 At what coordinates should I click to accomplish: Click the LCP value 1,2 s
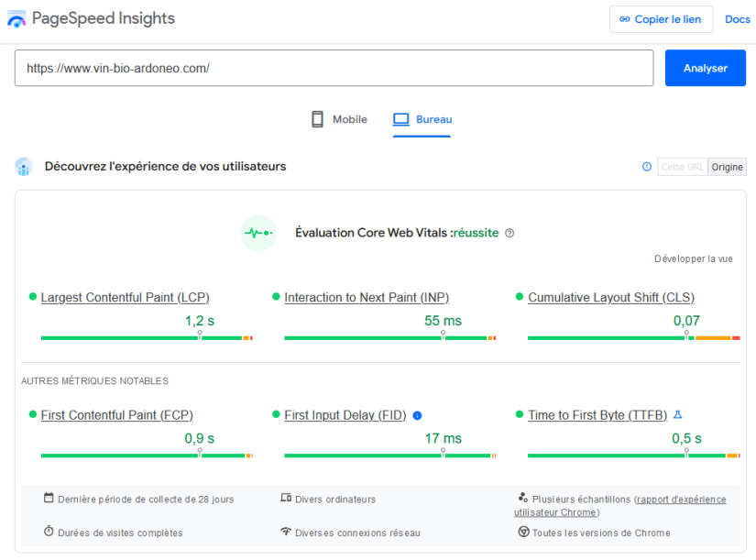point(200,321)
